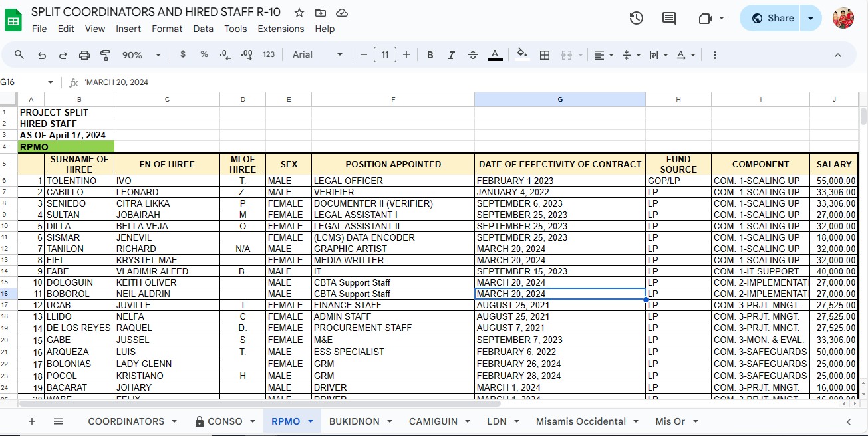
Task: Switch to the Misamis Occidental tab
Action: pyautogui.click(x=581, y=421)
